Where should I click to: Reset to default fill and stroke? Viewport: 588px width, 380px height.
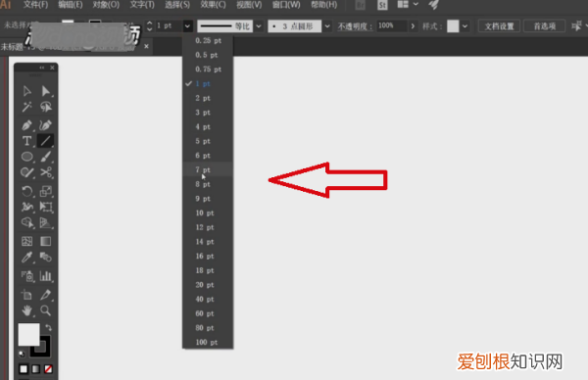point(22,354)
